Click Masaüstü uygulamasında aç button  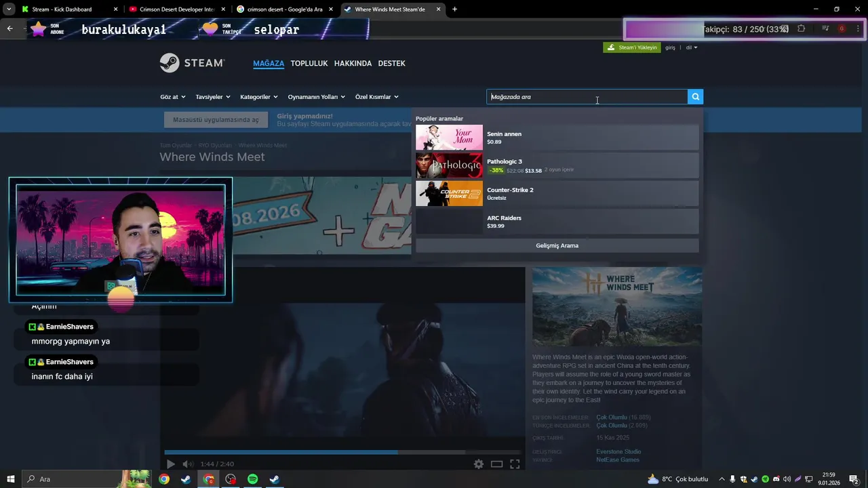click(x=216, y=120)
